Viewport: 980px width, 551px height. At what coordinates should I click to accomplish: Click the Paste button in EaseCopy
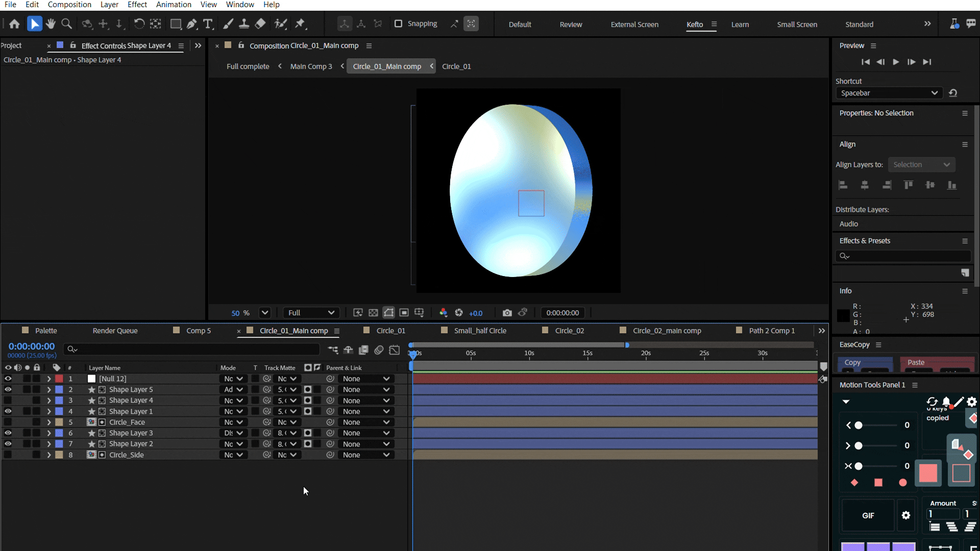point(916,362)
